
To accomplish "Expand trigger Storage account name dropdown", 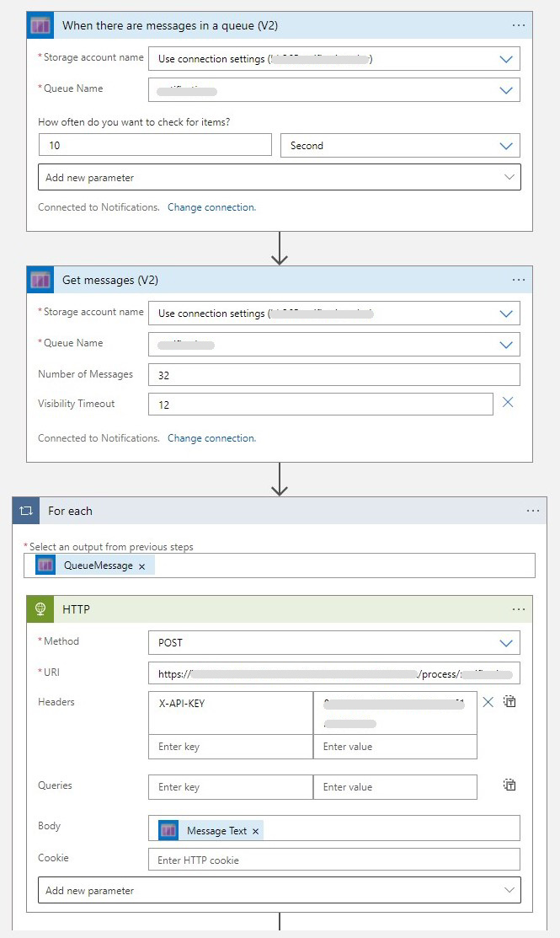I will tap(506, 59).
